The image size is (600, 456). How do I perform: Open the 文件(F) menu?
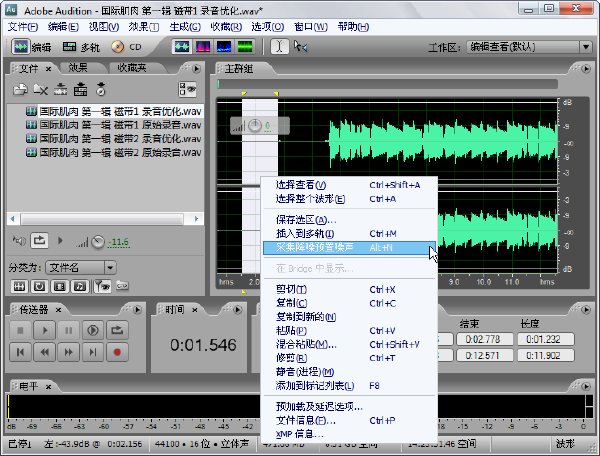tap(23, 27)
